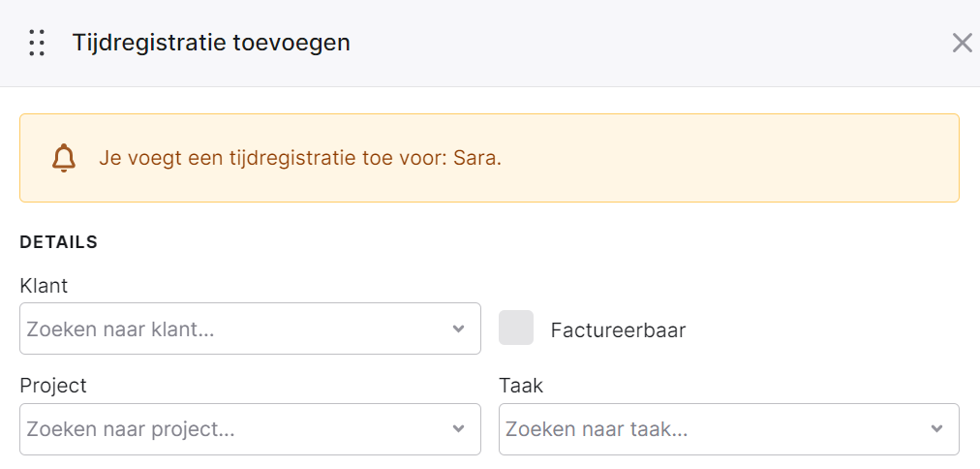This screenshot has height=469, width=980.
Task: Click the Taak field label
Action: point(521,386)
